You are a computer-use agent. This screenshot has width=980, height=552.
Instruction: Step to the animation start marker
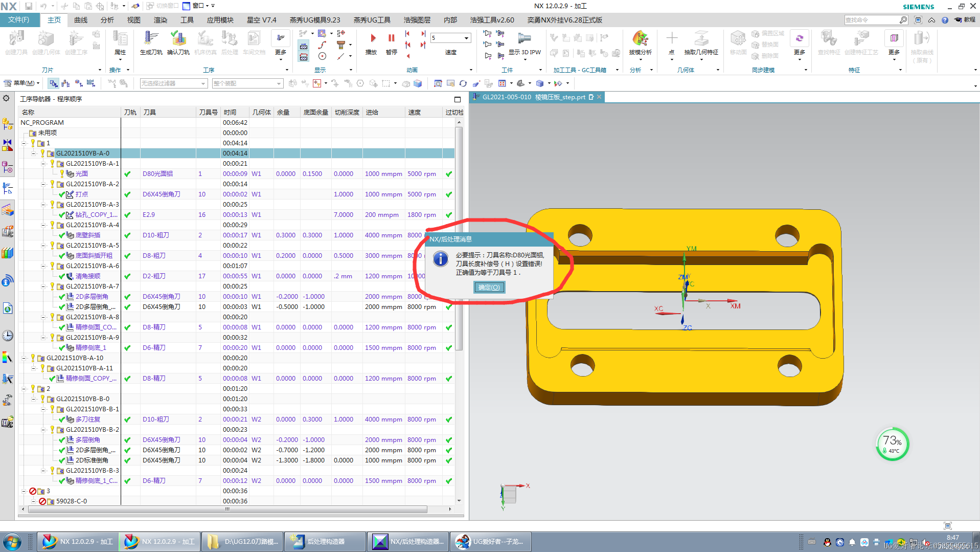pyautogui.click(x=407, y=34)
